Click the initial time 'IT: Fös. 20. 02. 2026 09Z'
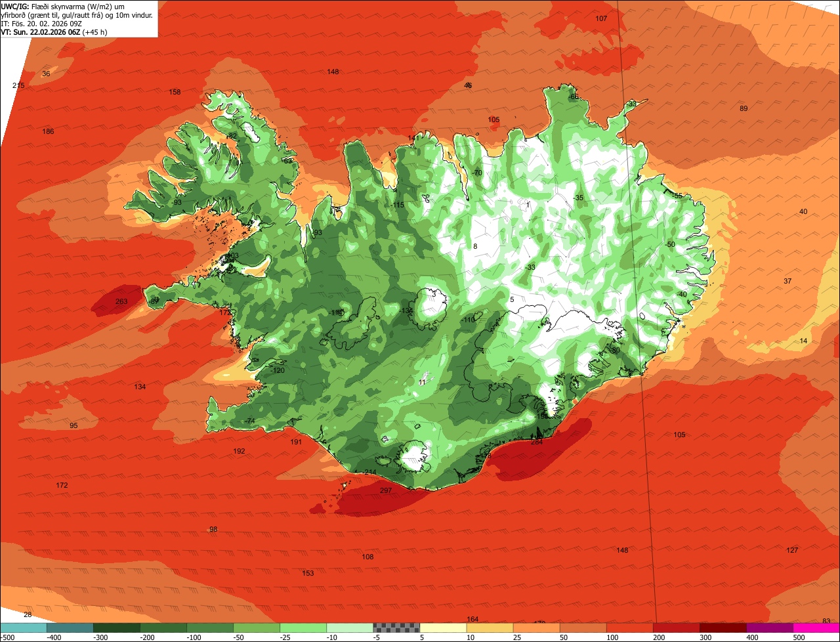 41,23
